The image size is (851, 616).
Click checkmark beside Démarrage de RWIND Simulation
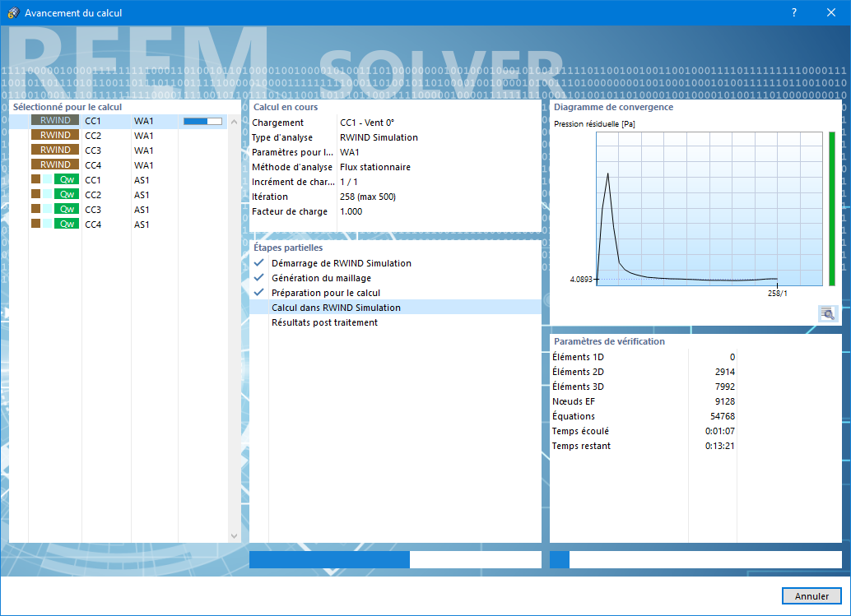tap(259, 262)
